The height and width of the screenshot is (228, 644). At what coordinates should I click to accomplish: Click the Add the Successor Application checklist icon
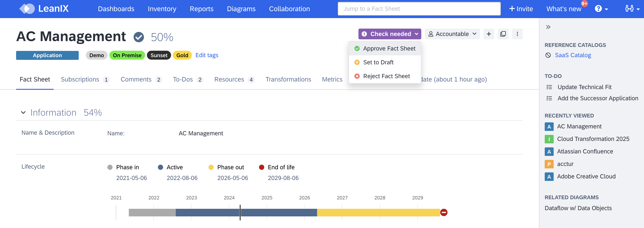point(549,98)
